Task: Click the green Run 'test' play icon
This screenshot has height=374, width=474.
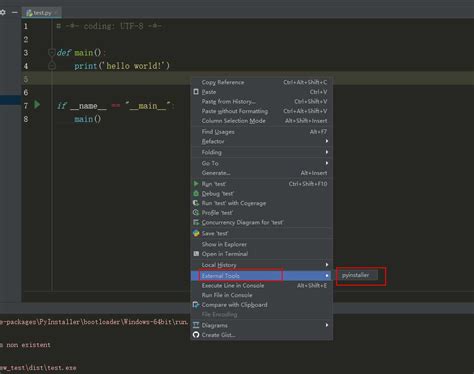Action: (196, 184)
